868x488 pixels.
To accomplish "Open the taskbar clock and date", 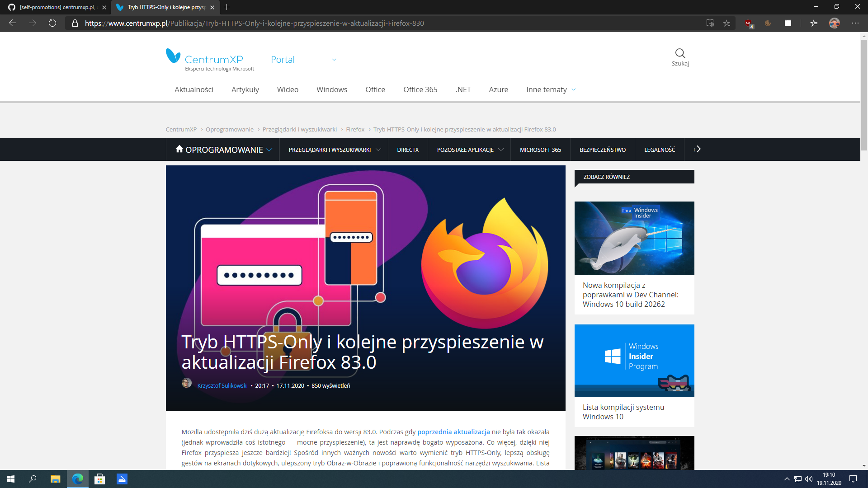I will [829, 479].
